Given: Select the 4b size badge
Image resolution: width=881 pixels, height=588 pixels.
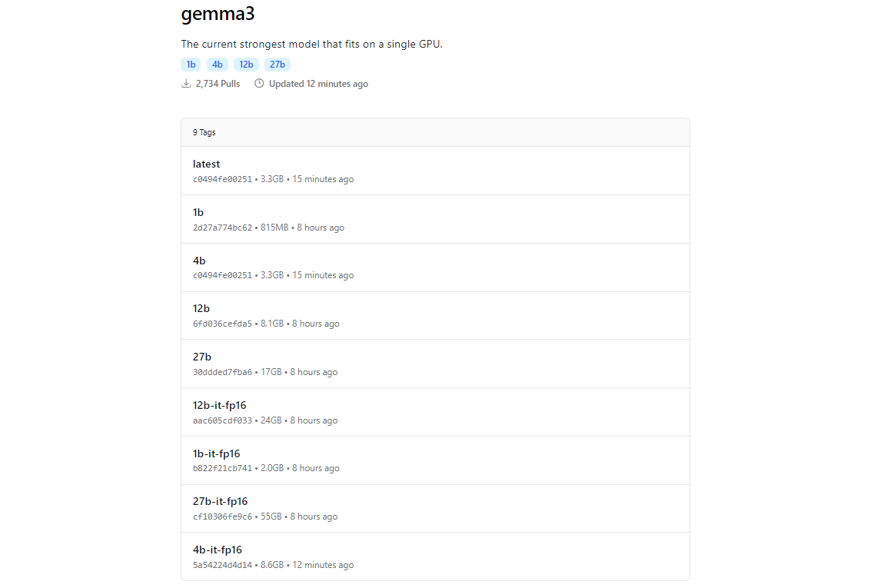Looking at the screenshot, I should coord(218,65).
